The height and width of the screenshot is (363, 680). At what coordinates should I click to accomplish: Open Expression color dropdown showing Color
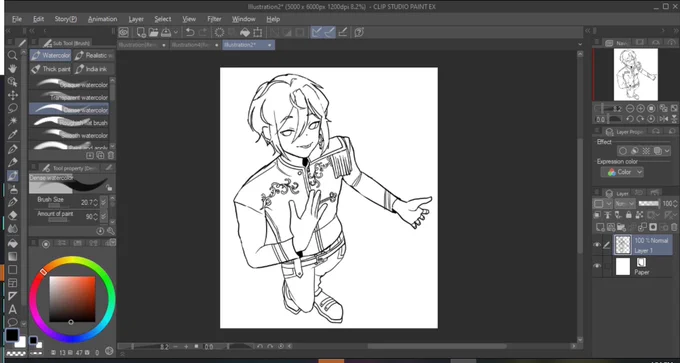[x=622, y=172]
